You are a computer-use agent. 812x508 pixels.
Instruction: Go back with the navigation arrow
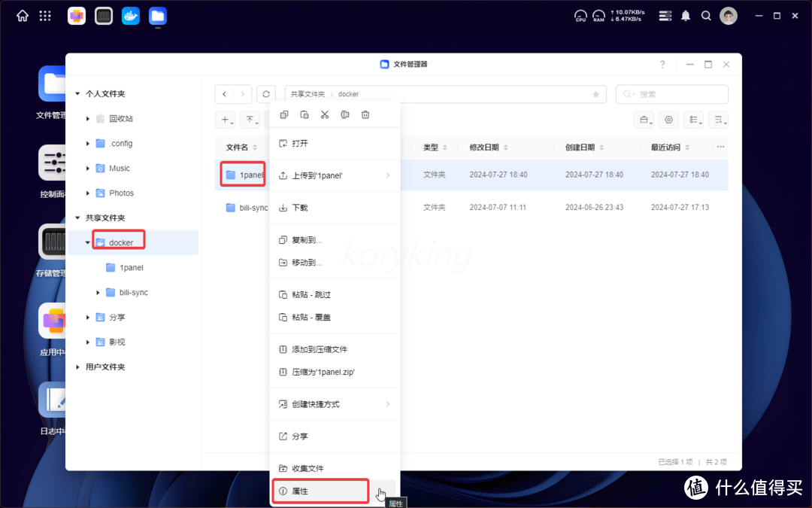pyautogui.click(x=223, y=94)
